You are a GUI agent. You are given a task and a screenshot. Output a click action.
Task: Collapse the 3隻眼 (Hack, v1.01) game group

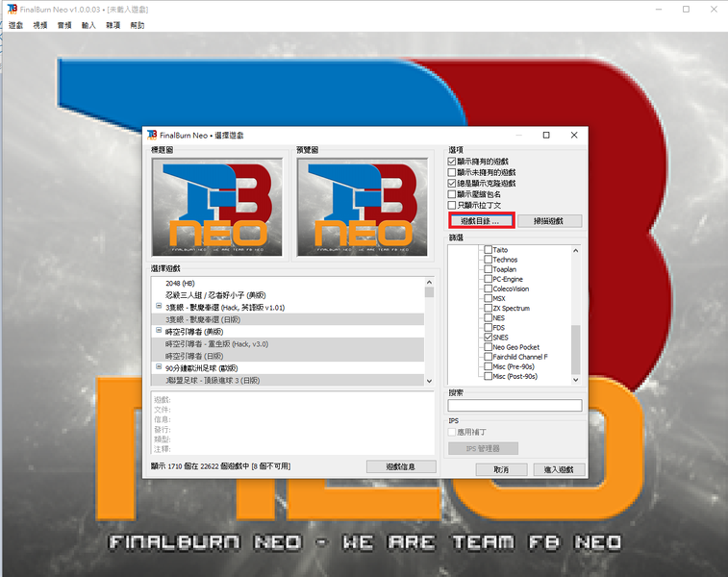point(159,307)
